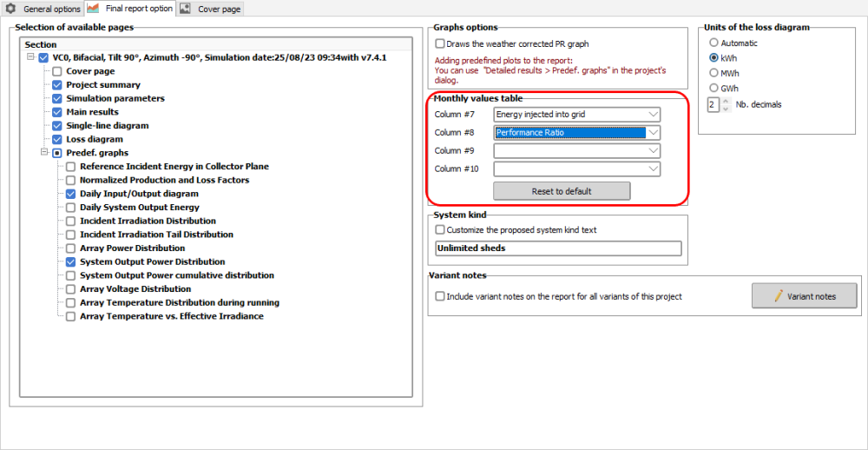Click the Unlimited sheds text field
Viewport: 868px width, 450px height.
558,248
